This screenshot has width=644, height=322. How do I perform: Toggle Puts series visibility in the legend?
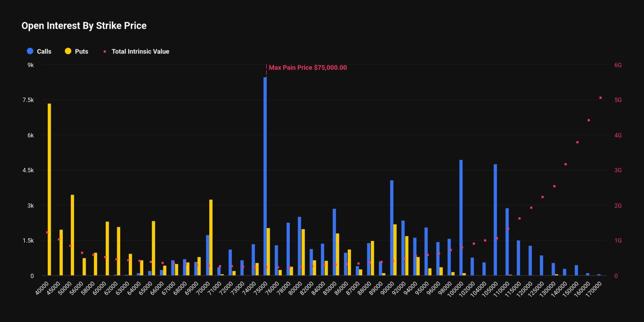point(80,51)
